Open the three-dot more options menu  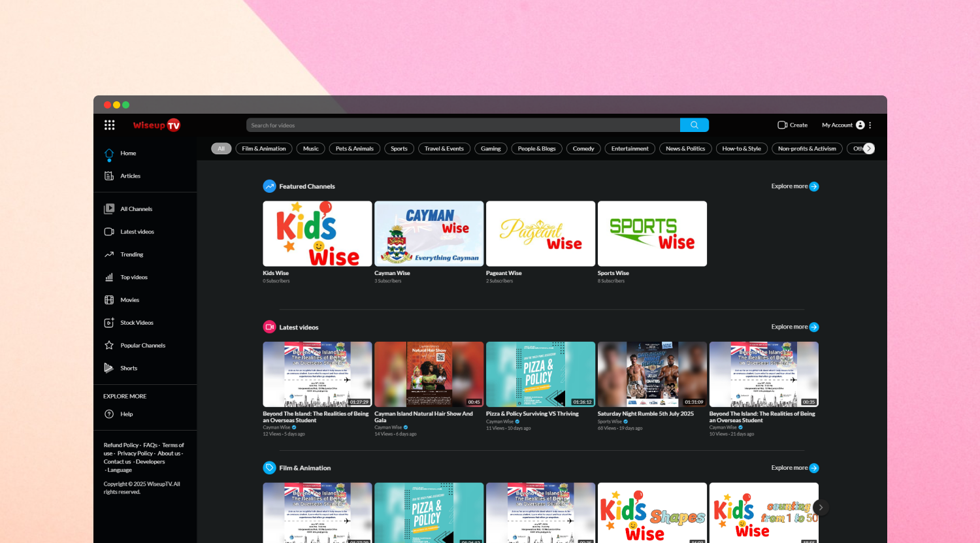(870, 125)
